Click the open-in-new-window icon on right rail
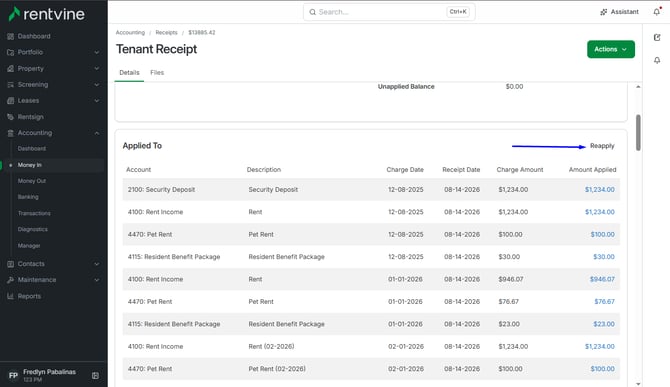 [657, 38]
